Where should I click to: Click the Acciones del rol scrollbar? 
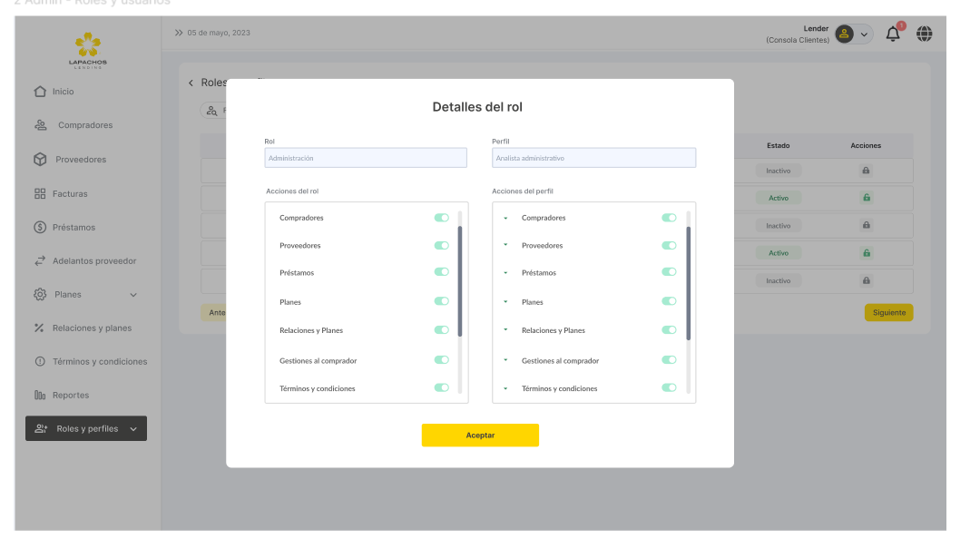460,281
